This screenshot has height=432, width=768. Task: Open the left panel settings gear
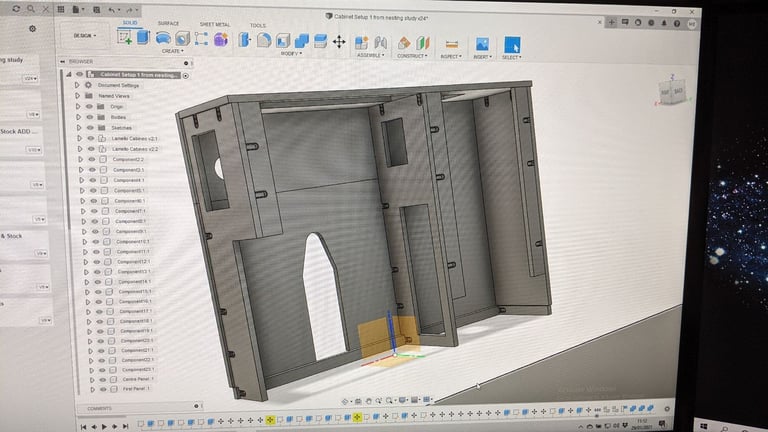[32, 29]
